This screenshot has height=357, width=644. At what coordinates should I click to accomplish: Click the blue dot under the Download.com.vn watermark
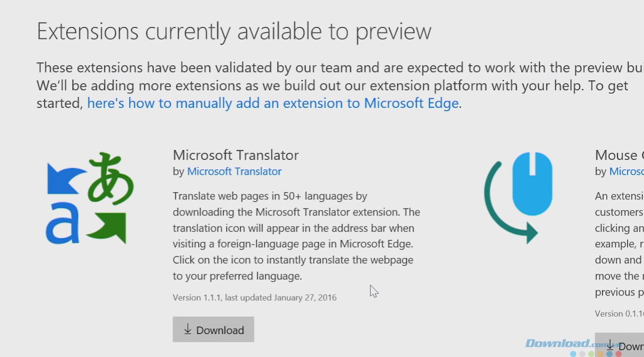(x=572, y=354)
